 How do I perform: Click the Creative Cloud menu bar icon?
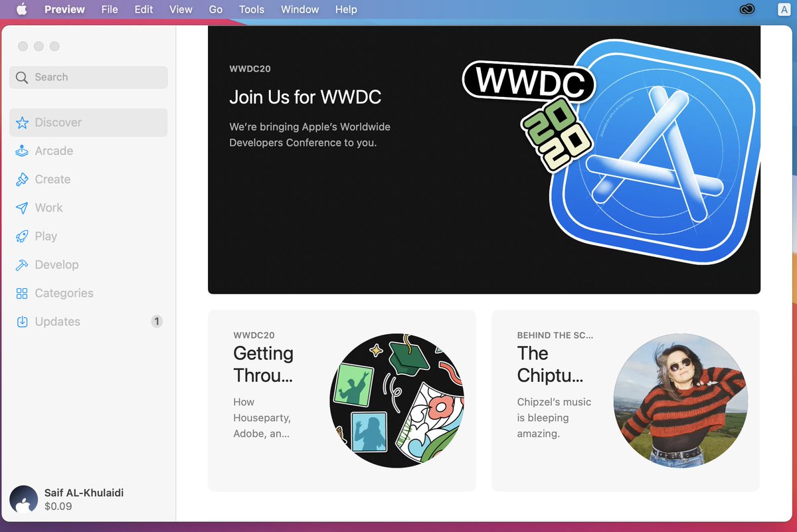tap(746, 9)
